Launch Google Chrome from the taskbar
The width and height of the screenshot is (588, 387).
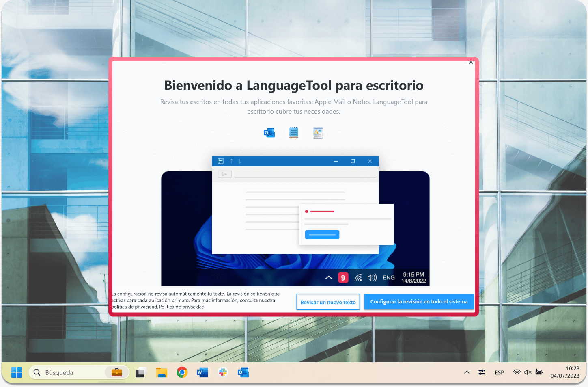click(x=182, y=372)
